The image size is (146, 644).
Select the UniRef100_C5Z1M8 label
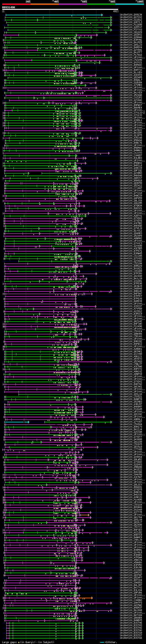[x=131, y=60]
